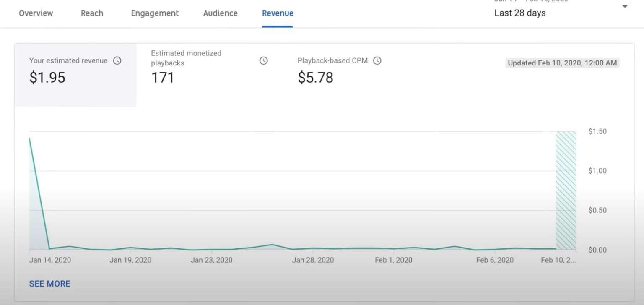Open the Engagement tab

coord(154,13)
